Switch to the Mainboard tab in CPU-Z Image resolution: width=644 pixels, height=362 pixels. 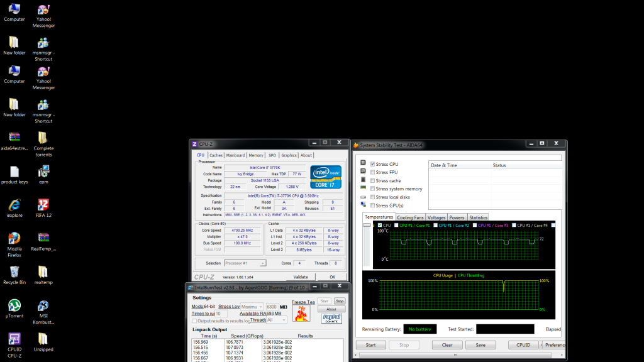click(235, 155)
